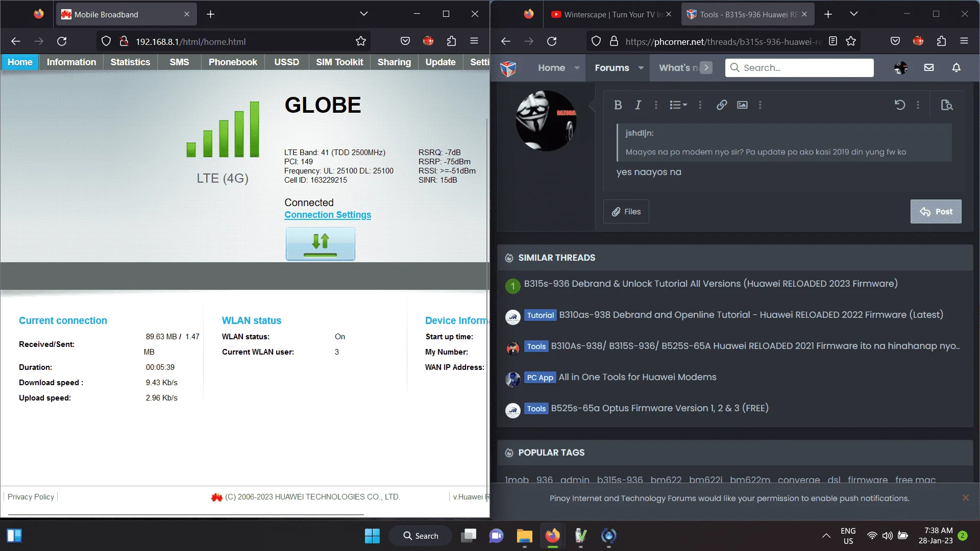Screen dimensions: 980x551
Task: Open extensions in the left Firefox window
Action: (x=451, y=41)
